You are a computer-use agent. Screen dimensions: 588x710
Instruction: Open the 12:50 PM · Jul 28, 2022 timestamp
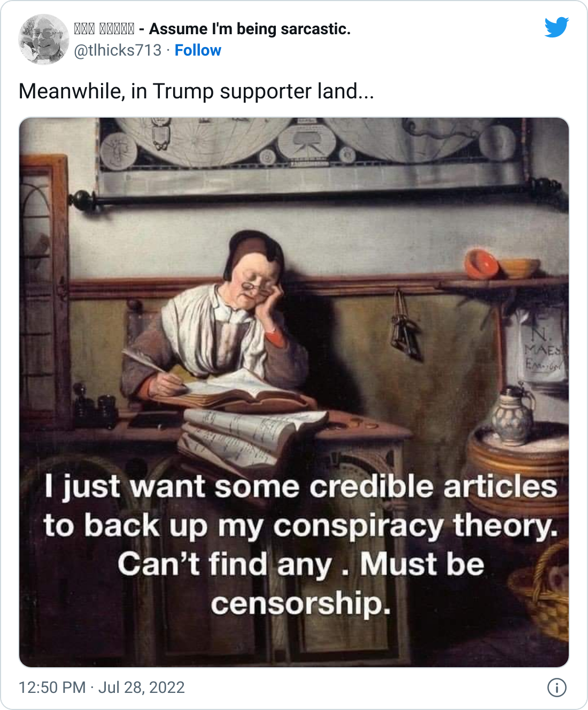click(102, 687)
